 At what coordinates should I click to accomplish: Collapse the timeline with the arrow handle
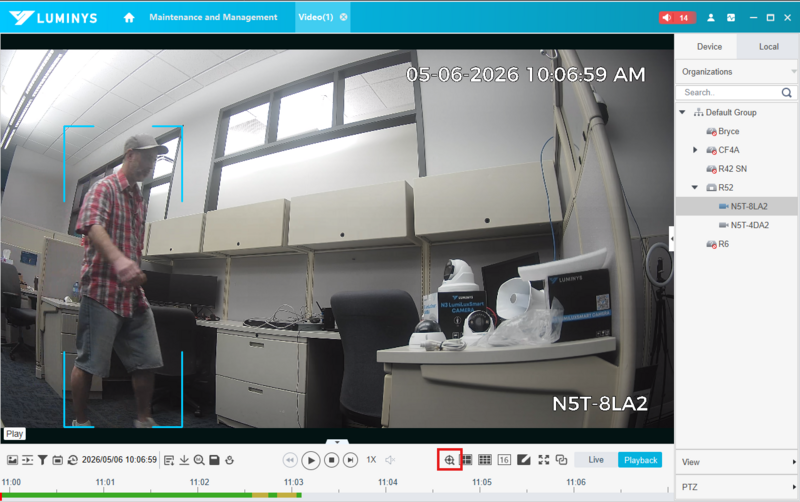coord(337,442)
